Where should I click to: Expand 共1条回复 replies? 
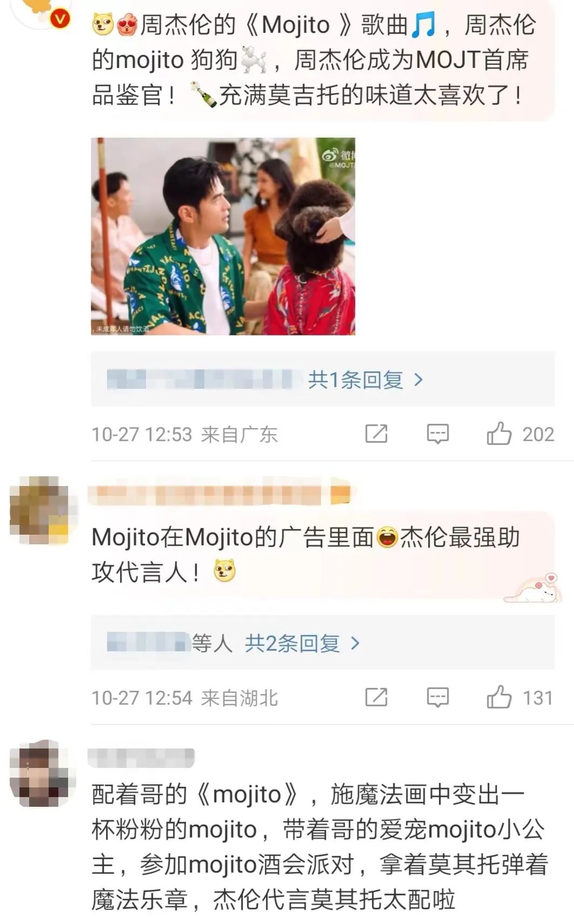[365, 380]
